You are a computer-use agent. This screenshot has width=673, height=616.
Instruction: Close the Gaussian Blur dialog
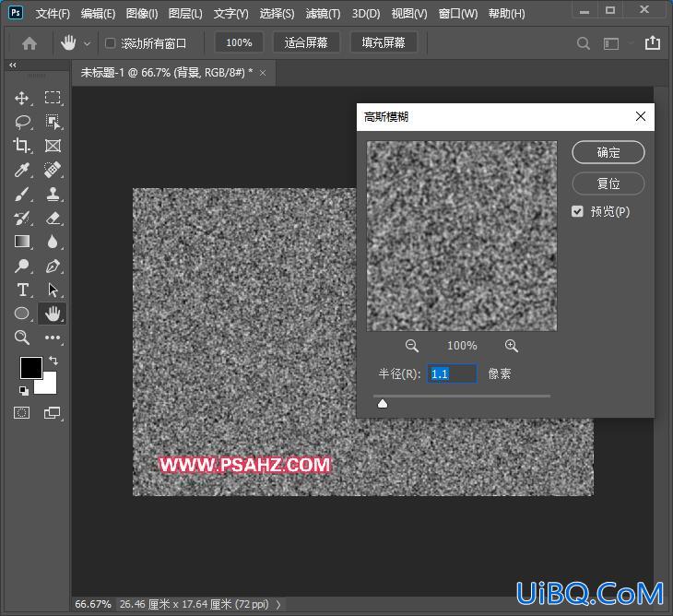click(641, 116)
